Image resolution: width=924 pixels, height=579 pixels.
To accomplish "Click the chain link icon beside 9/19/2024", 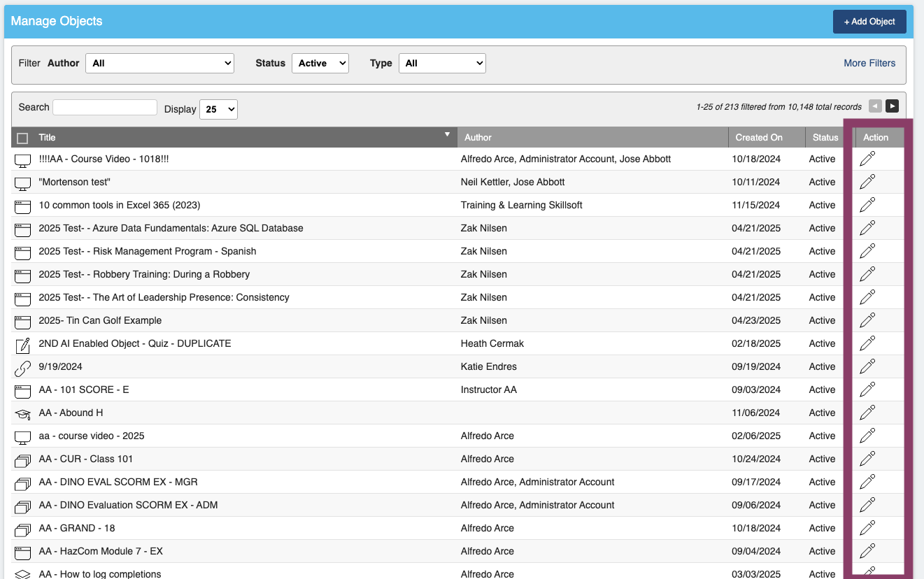I will [23, 368].
